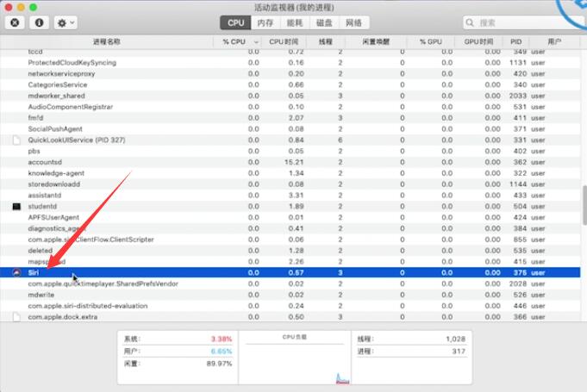Click the com.apple.dock.extra document icon
This screenshot has width=587, height=392.
pos(16,317)
